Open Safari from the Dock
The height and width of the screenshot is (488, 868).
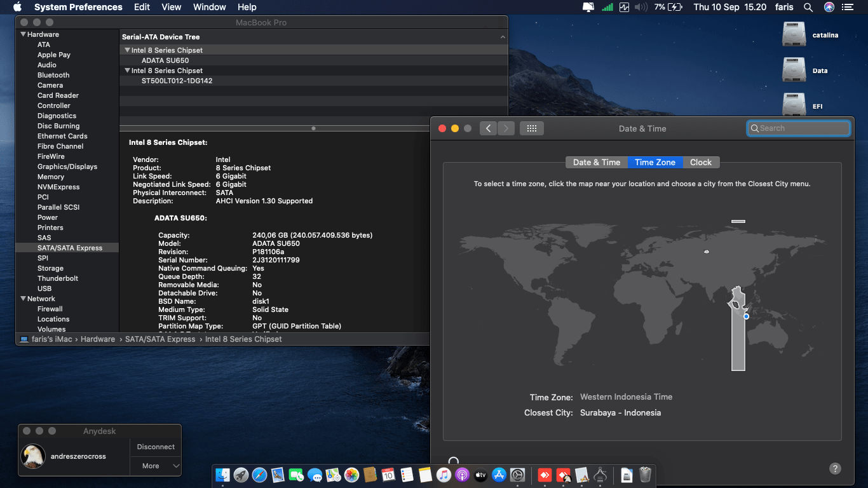click(259, 475)
